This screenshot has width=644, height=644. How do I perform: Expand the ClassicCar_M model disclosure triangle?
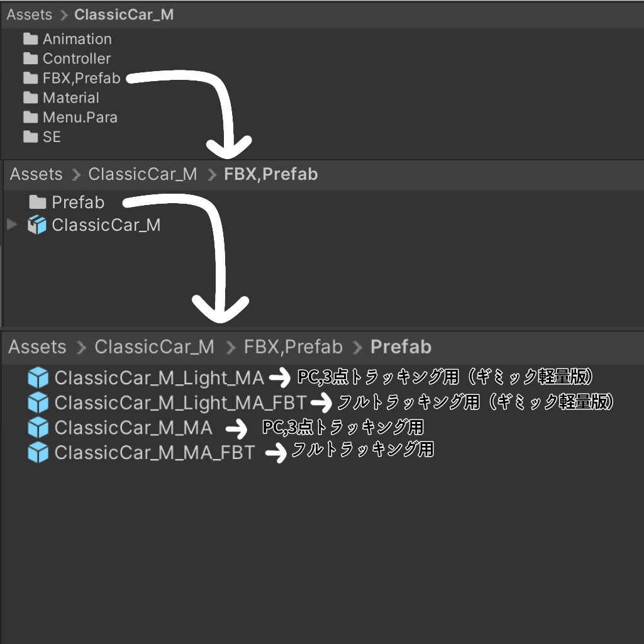11,224
